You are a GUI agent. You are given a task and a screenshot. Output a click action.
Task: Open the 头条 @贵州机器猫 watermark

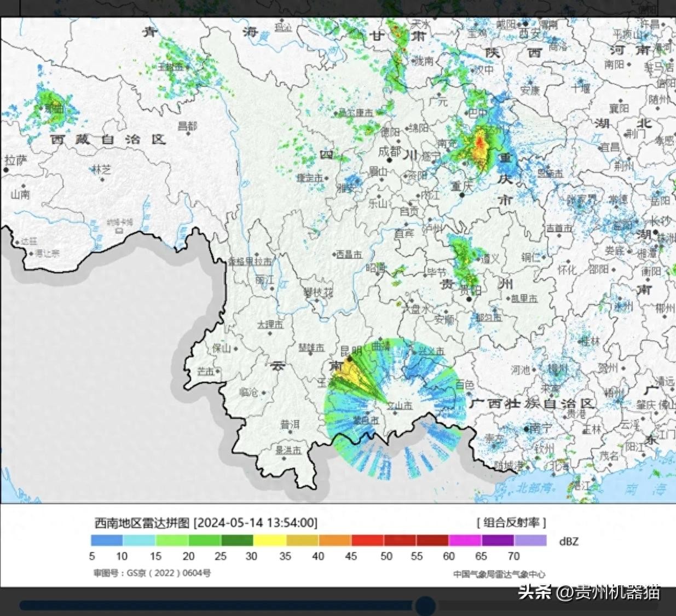589,592
